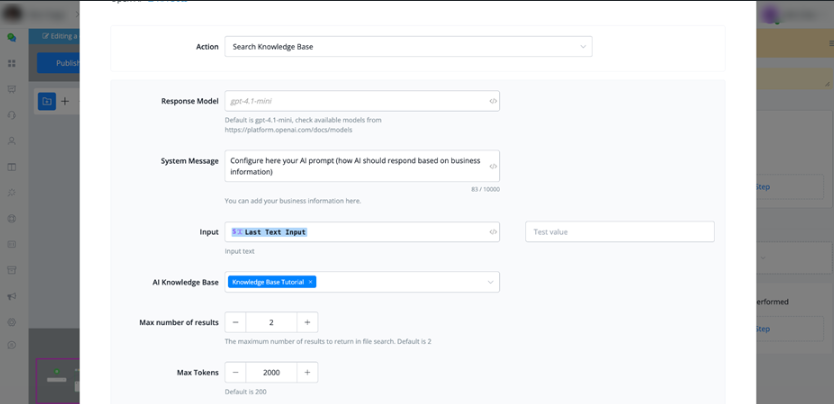The image size is (834, 404).
Task: Click the Publish button
Action: click(x=58, y=63)
